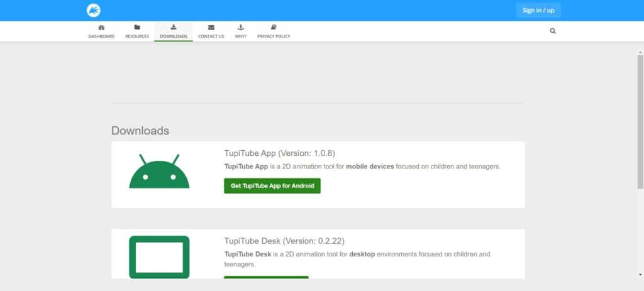Image resolution: width=644 pixels, height=291 pixels.
Task: Click the bold 'desktop' word in description
Action: coord(362,254)
